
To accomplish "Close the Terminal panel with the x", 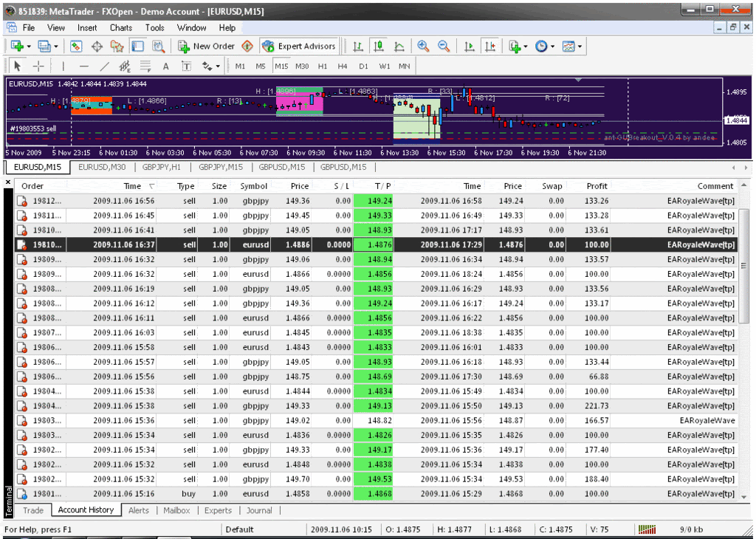I will click(x=7, y=182).
